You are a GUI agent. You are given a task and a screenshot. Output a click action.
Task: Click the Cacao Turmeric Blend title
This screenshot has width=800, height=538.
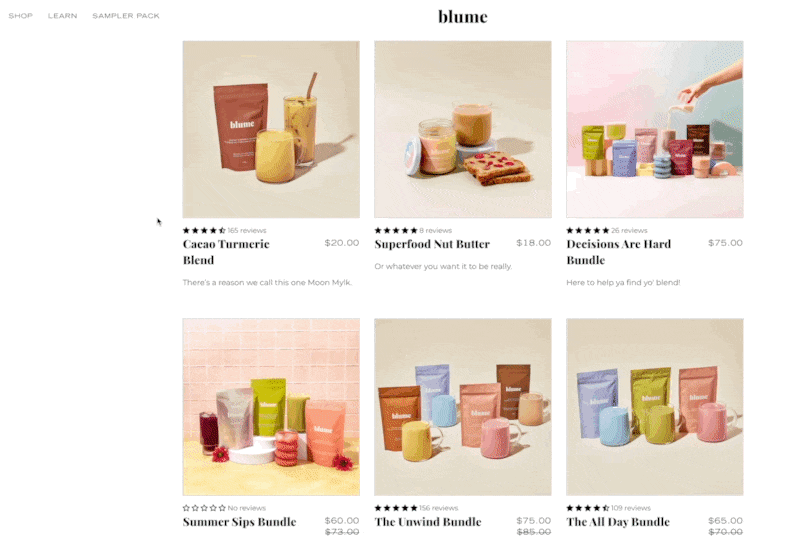click(x=226, y=252)
